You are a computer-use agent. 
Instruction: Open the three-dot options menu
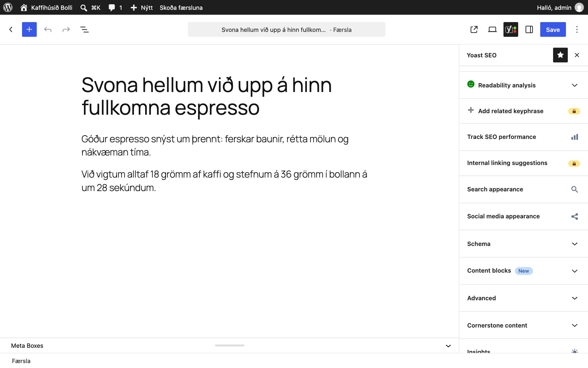coord(577,29)
